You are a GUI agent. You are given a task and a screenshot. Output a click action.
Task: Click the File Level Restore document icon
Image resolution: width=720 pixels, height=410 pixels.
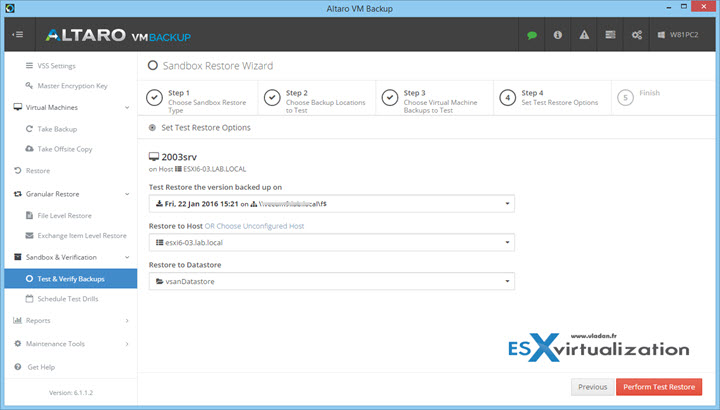(x=29, y=215)
